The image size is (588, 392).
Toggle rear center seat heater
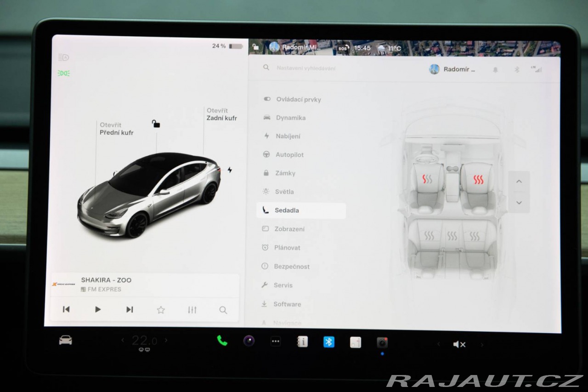tap(452, 236)
